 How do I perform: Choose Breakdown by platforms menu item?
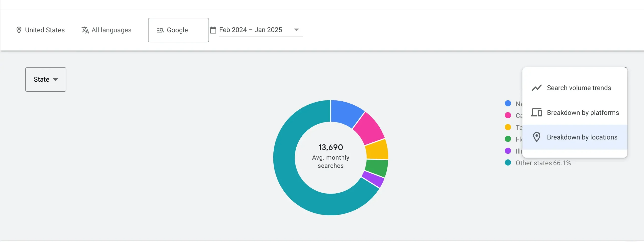(x=583, y=112)
